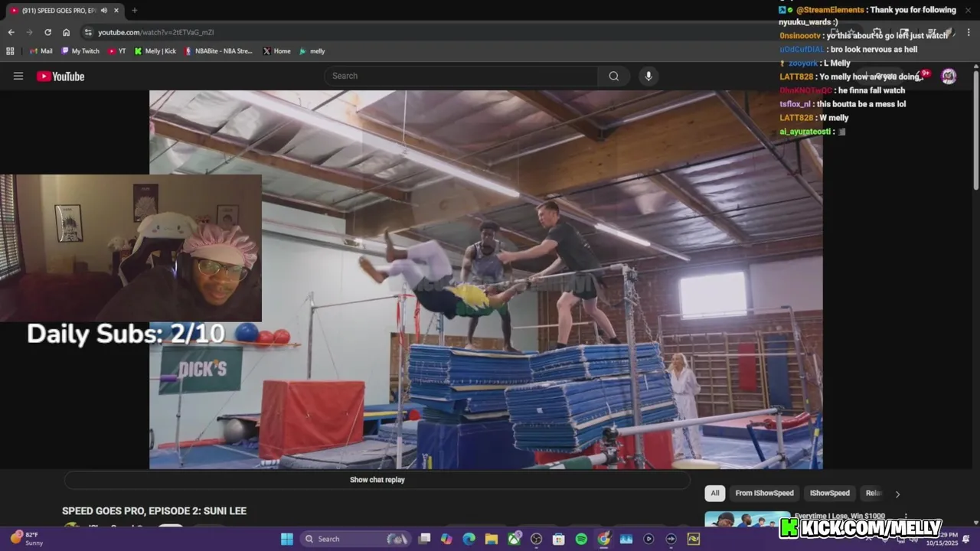Open Chrome three-dot menu
This screenshot has width=980, height=551.
pyautogui.click(x=967, y=32)
